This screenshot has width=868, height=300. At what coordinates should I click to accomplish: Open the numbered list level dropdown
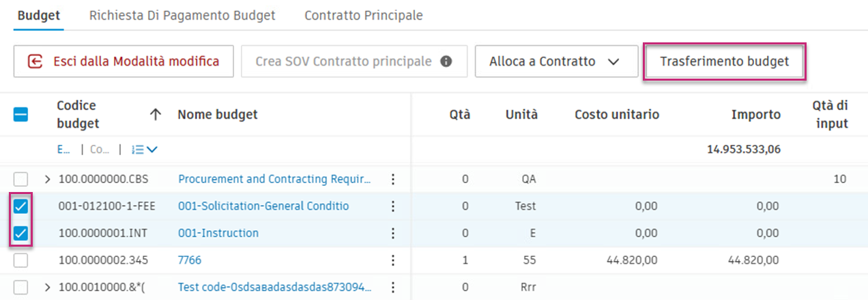coord(144,149)
